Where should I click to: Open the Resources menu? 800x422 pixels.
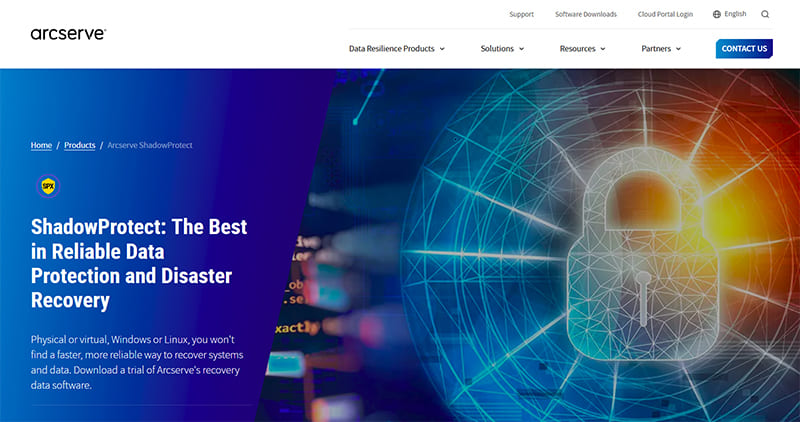tap(583, 49)
